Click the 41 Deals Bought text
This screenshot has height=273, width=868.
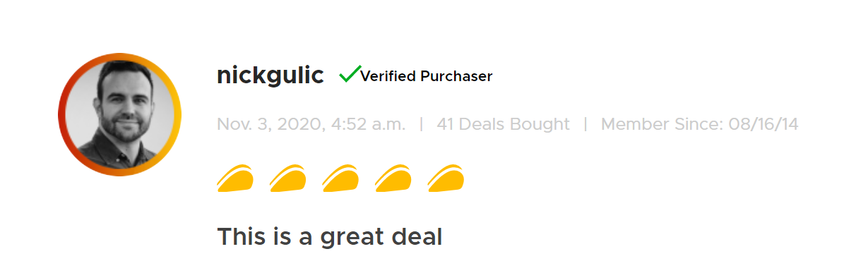503,125
